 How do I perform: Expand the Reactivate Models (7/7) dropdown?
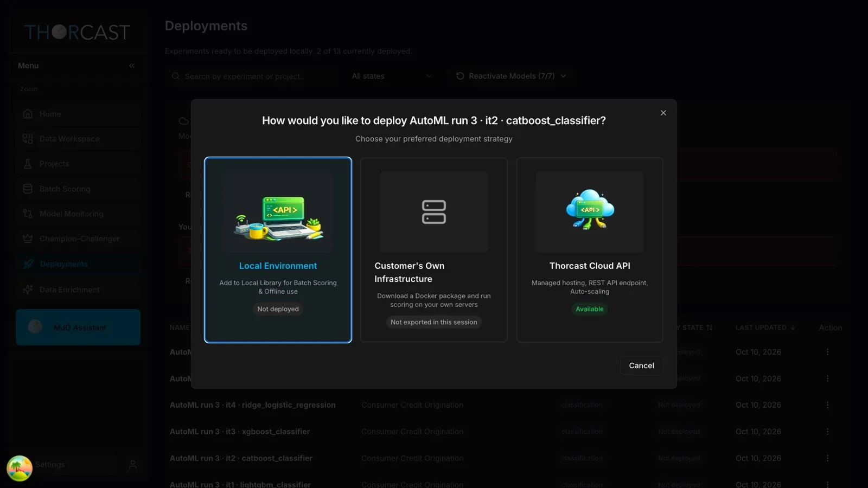[512, 76]
